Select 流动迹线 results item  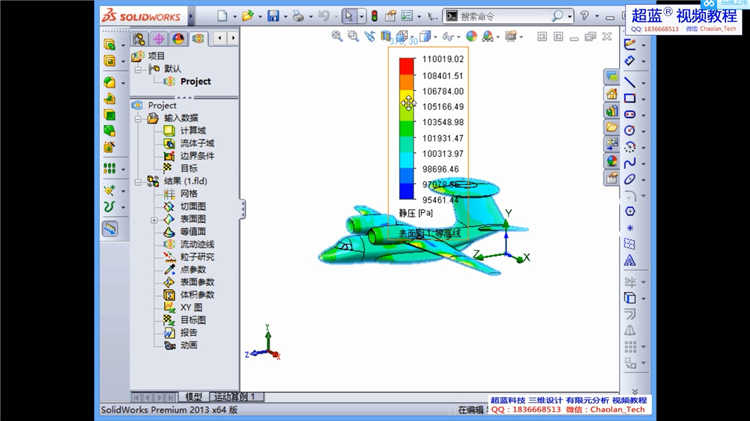198,244
